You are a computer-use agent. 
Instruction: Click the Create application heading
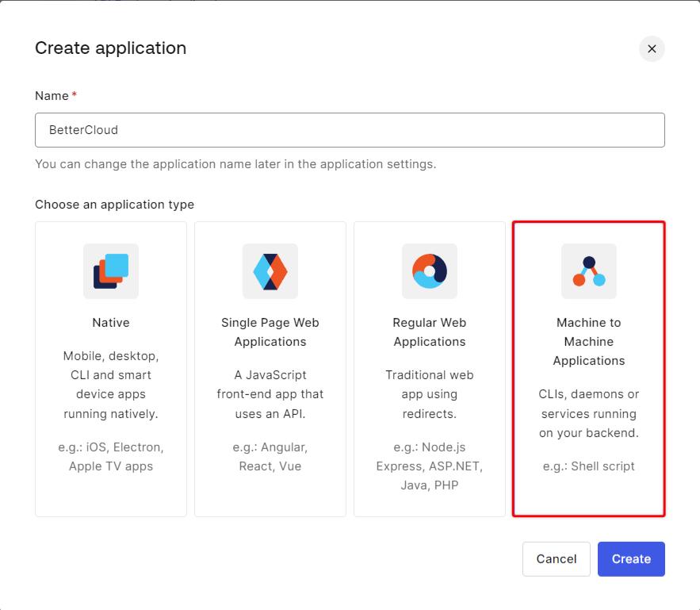[x=110, y=48]
